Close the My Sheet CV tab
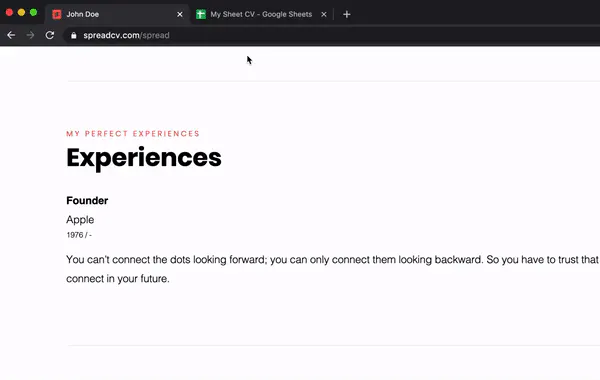 [x=324, y=15]
